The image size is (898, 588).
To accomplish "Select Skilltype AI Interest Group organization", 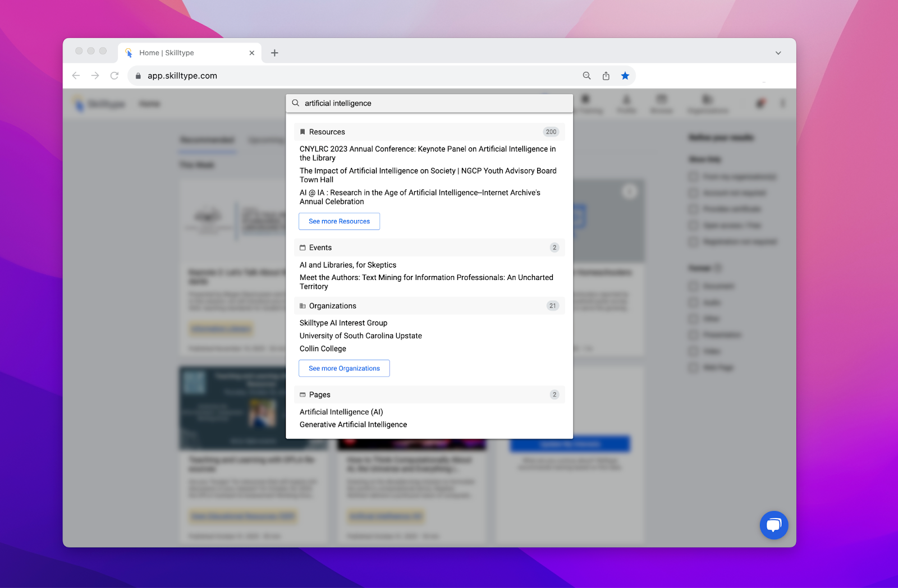I will [x=343, y=323].
